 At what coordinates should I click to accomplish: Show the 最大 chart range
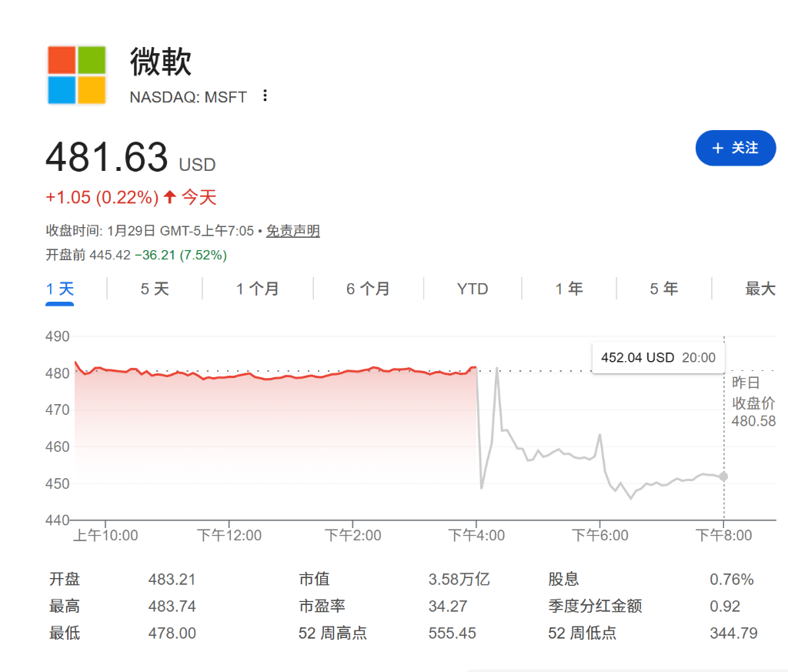click(760, 289)
